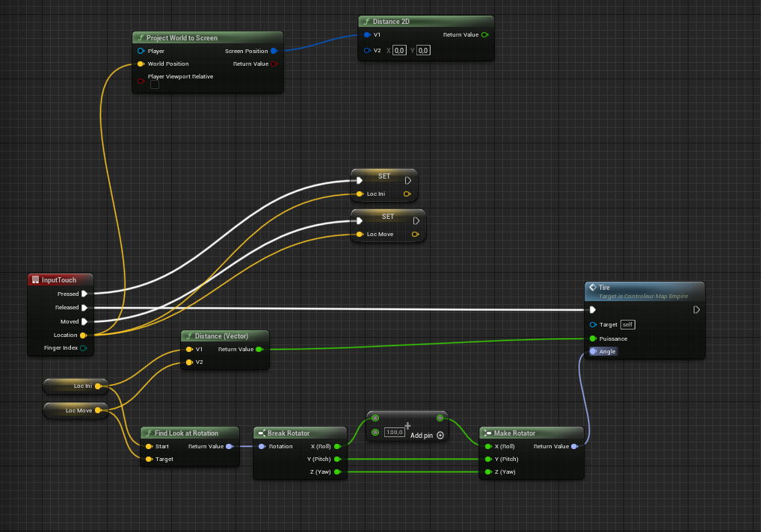Image resolution: width=761 pixels, height=532 pixels.
Task: Click the Distance 2D function icon
Action: [366, 22]
